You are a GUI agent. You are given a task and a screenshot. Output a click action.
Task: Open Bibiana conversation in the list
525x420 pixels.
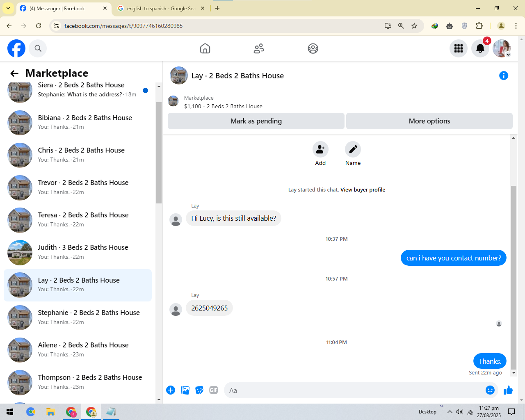[78, 122]
